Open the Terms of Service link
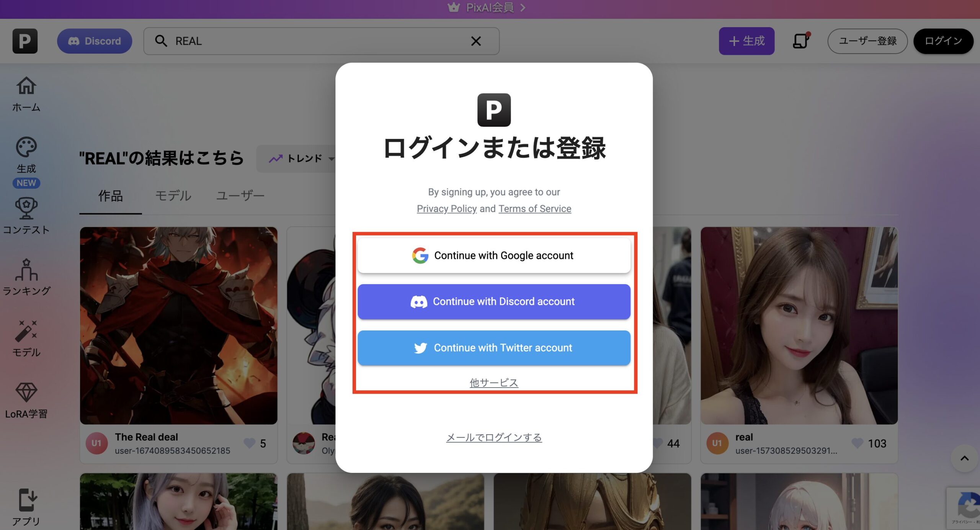This screenshot has width=980, height=530. [x=534, y=209]
